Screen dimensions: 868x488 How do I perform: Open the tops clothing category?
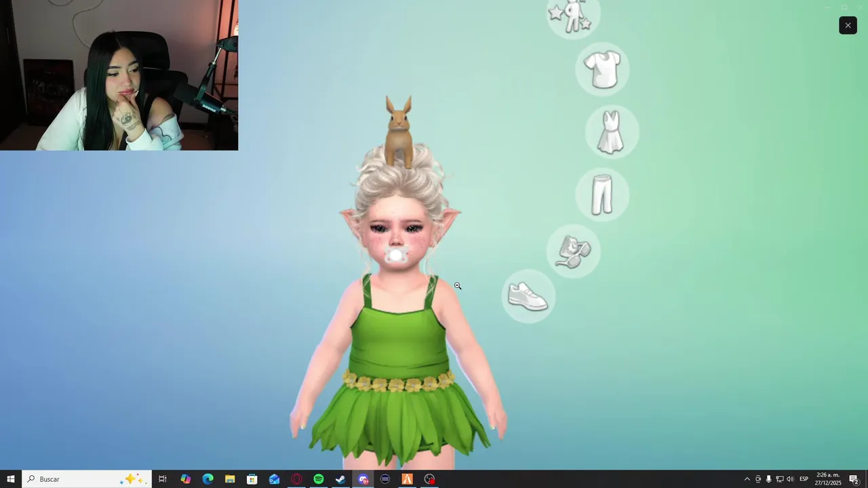coord(602,69)
